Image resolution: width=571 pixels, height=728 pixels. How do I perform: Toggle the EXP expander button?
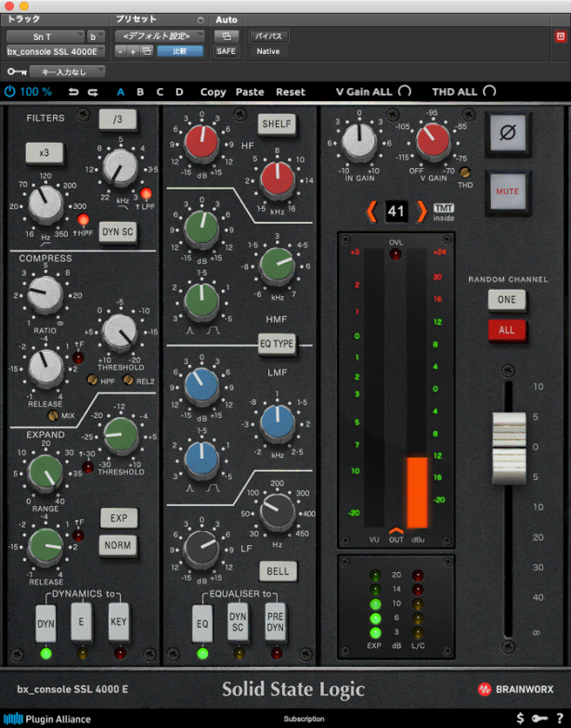[x=119, y=518]
